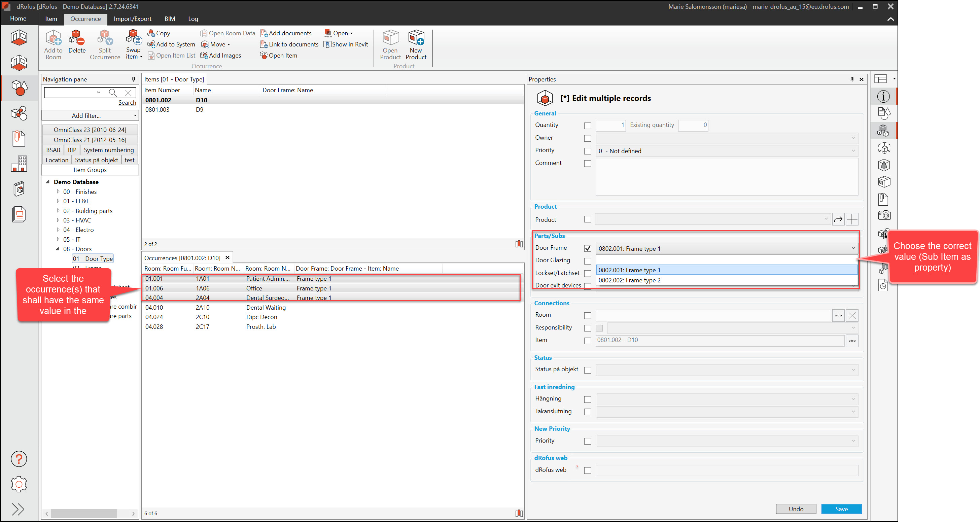This screenshot has width=980, height=522.
Task: Click the Delete occurrence icon
Action: coord(77,38)
